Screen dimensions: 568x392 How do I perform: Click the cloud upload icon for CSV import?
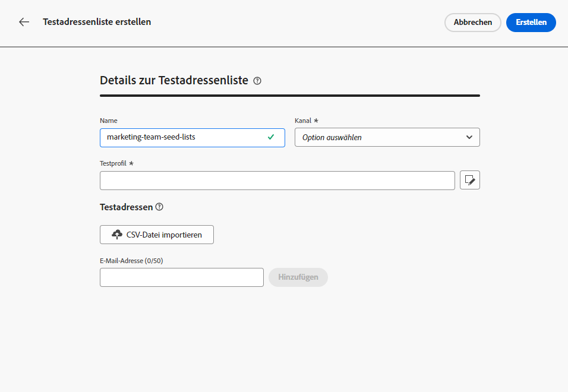coord(117,235)
